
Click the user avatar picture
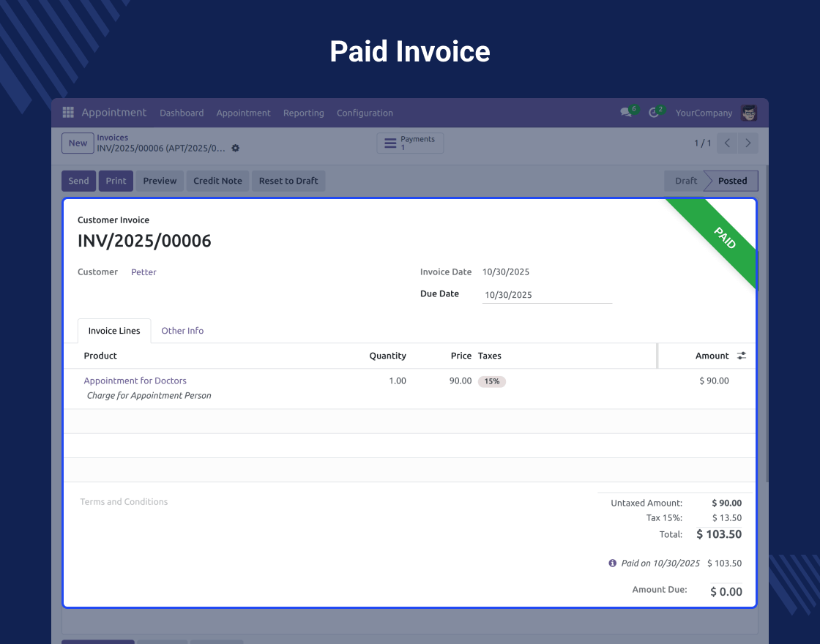coord(748,113)
